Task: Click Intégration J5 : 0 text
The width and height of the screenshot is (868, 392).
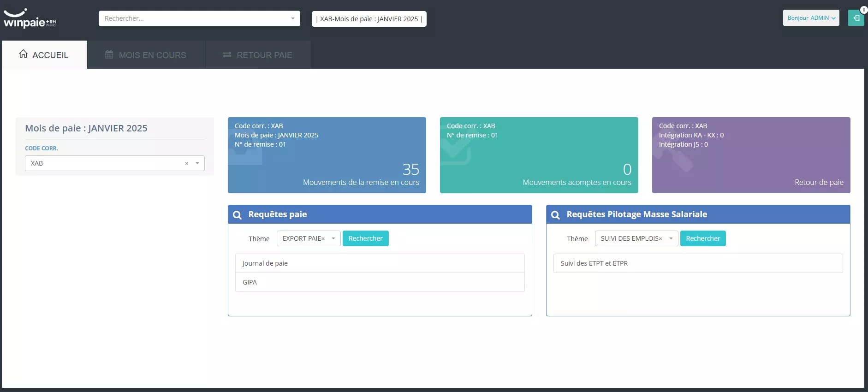Action: click(x=684, y=144)
